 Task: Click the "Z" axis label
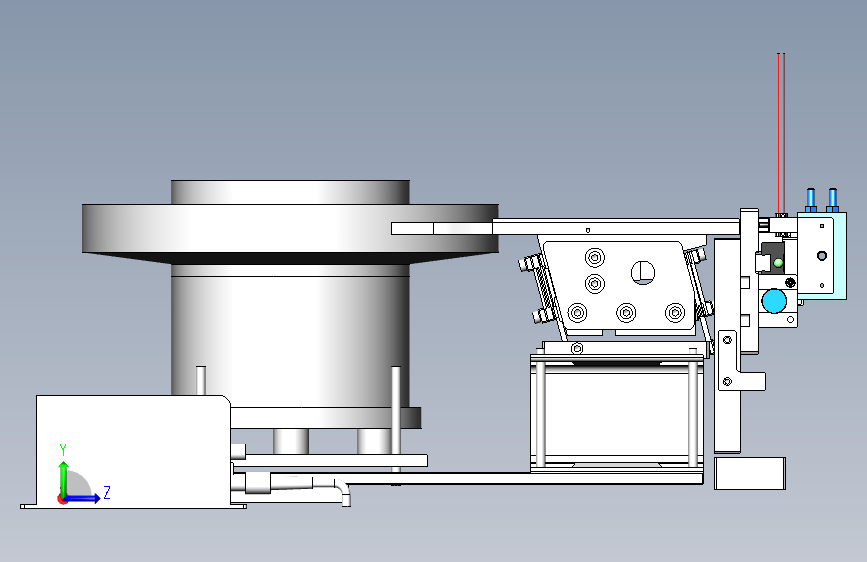[107, 492]
